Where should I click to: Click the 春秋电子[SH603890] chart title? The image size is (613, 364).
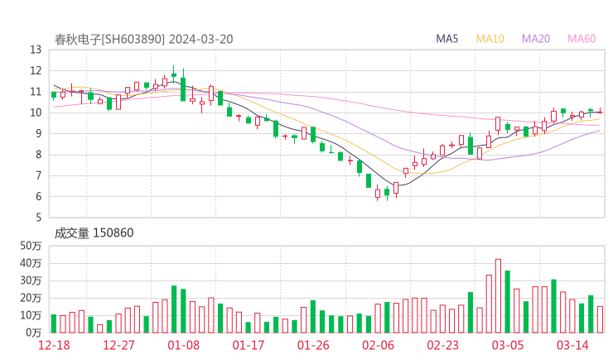[x=110, y=40]
